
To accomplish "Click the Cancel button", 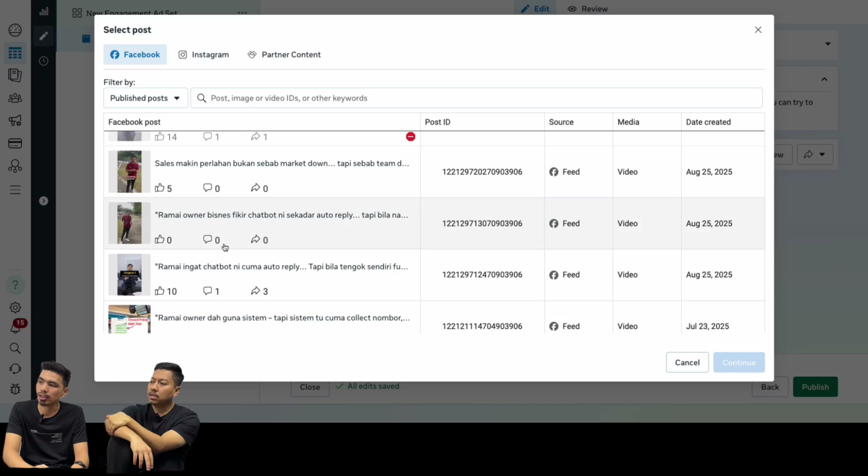I will click(x=687, y=362).
